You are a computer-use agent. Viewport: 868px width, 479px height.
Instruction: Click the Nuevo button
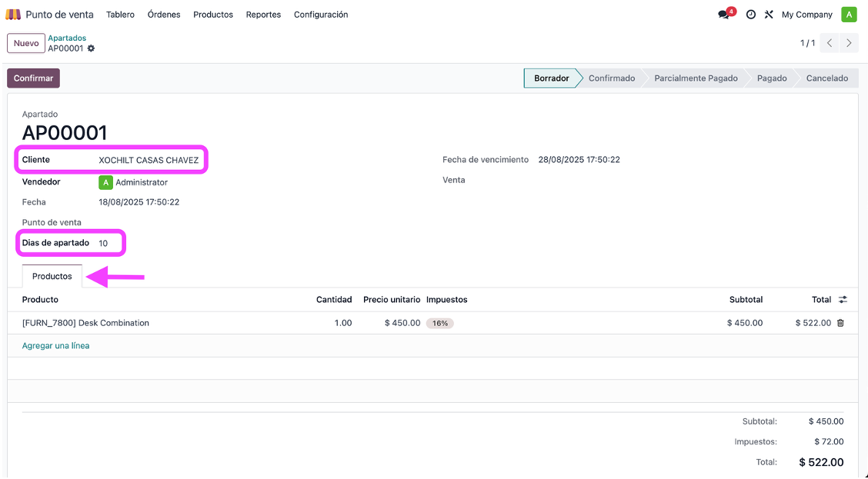point(26,43)
